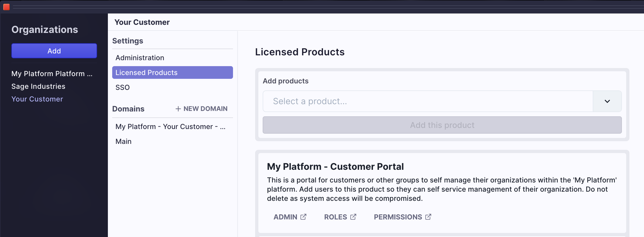Select My Platform Platform organization
This screenshot has height=237, width=644.
(x=52, y=74)
